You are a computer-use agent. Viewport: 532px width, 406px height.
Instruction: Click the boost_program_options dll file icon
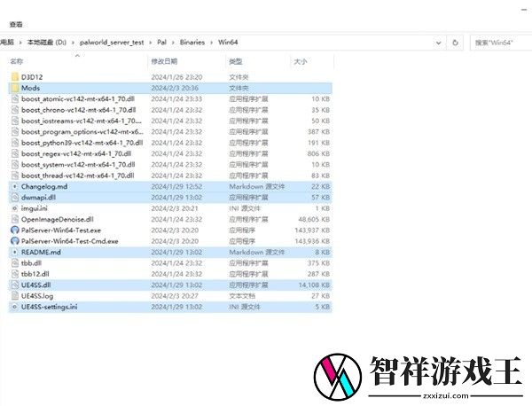[x=14, y=131]
